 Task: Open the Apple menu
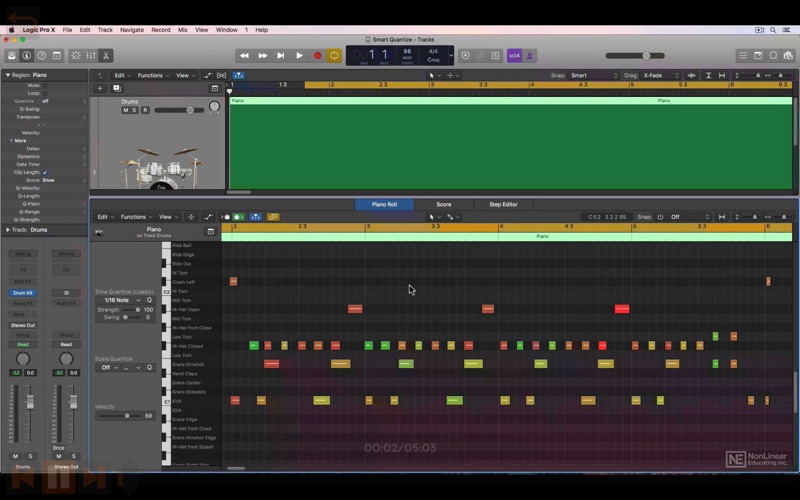point(11,30)
